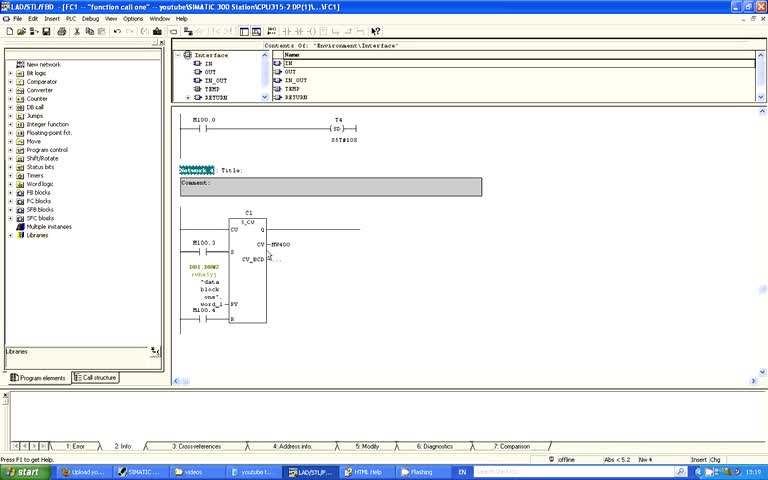Cut selection with scissors icon

(77, 31)
